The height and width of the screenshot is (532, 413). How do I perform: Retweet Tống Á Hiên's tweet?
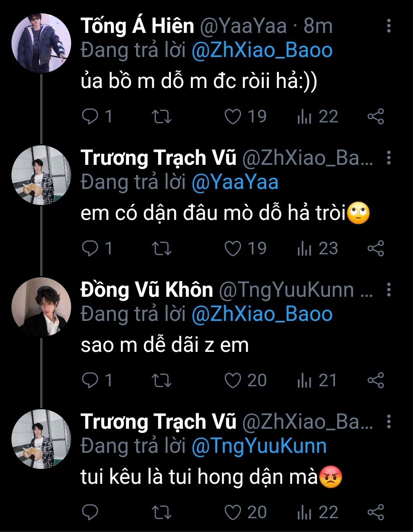pos(161,117)
